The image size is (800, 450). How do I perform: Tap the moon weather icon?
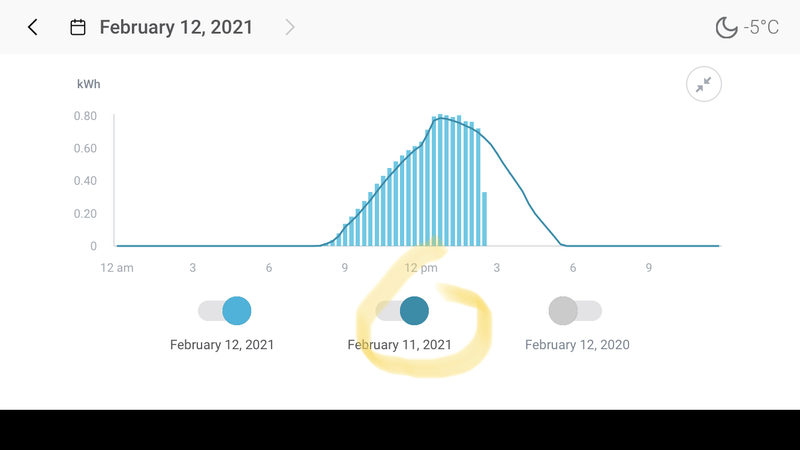point(726,27)
